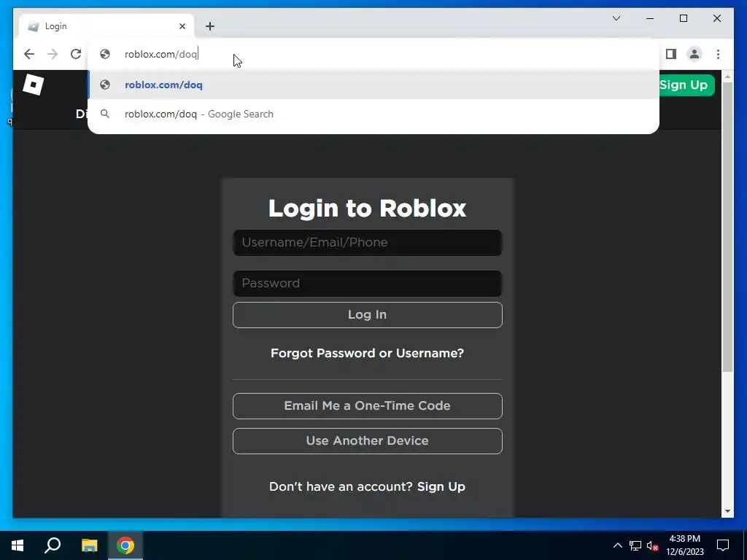Reload the page with the refresh icon
The width and height of the screenshot is (747, 560).
pos(76,54)
